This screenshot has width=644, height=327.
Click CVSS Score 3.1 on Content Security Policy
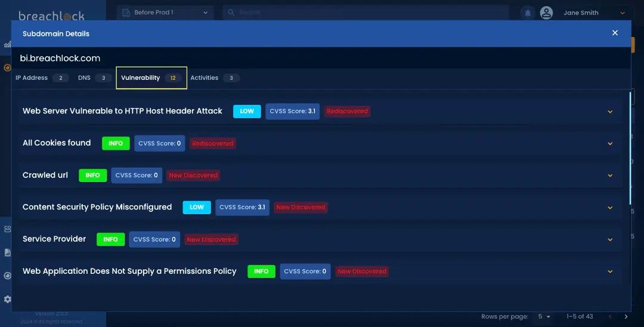pos(242,208)
